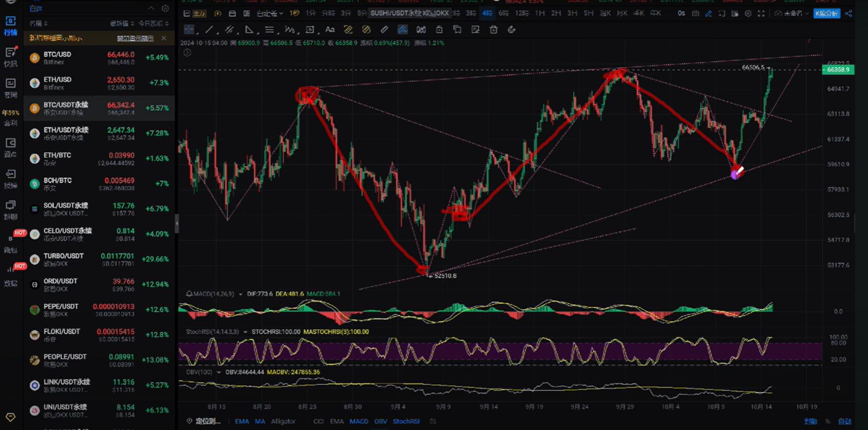The image size is (868, 430).
Task: Expand the MACD(14,26,9) dropdown arrow
Action: pyautogui.click(x=240, y=294)
